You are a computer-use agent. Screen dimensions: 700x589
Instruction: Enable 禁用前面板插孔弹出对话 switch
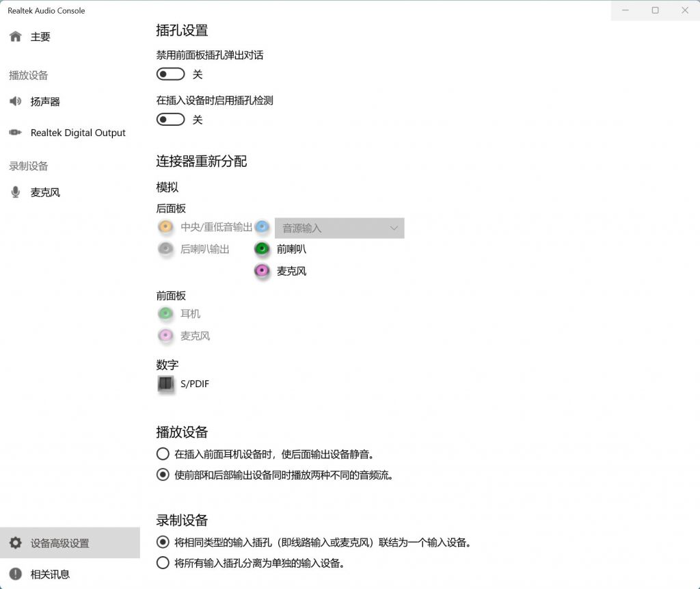[x=170, y=73]
